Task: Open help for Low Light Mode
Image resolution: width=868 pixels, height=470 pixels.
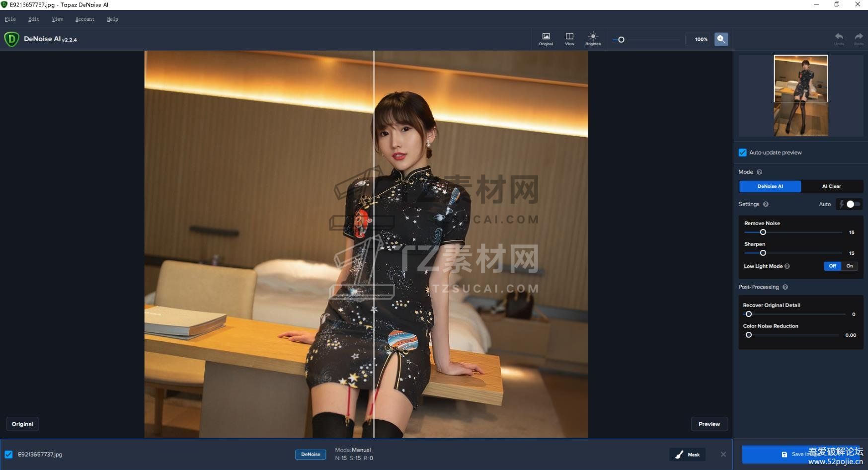Action: point(787,266)
